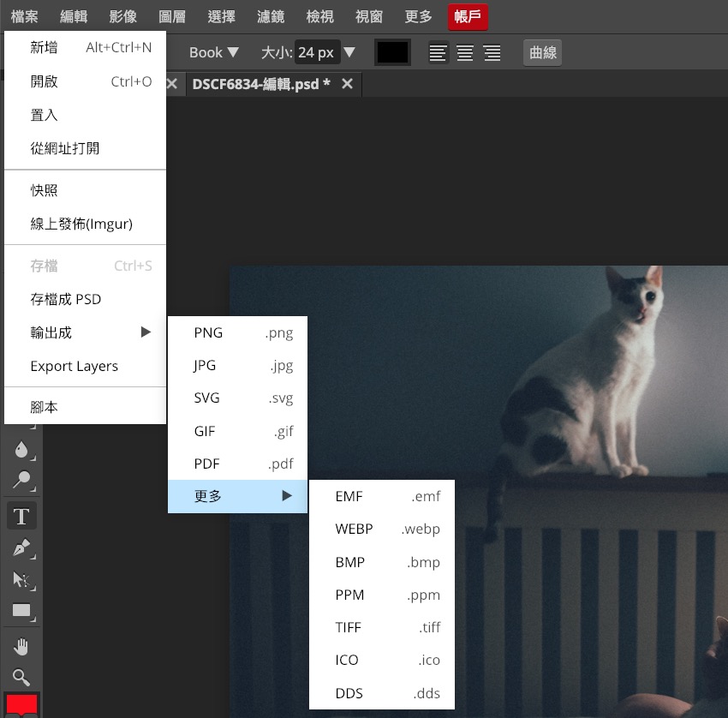Choose 新增 from the file menu
This screenshot has height=718, width=728.
tap(85, 47)
